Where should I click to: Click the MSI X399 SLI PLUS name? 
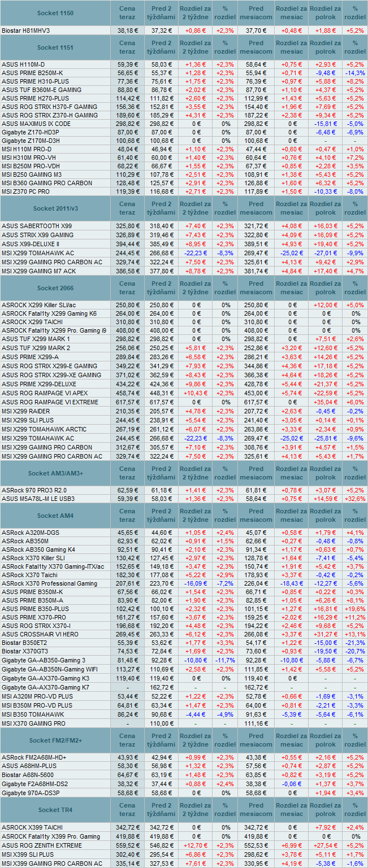[29, 854]
